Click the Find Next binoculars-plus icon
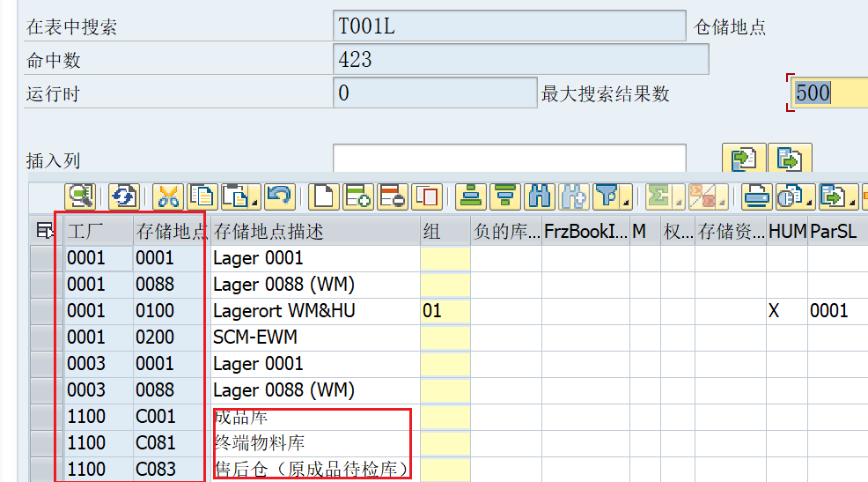This screenshot has width=868, height=482. (573, 197)
